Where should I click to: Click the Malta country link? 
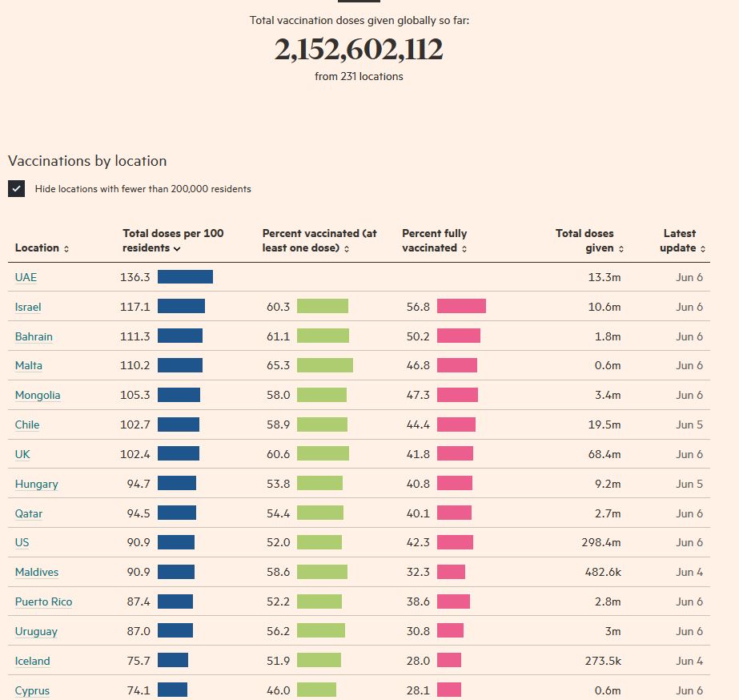29,365
